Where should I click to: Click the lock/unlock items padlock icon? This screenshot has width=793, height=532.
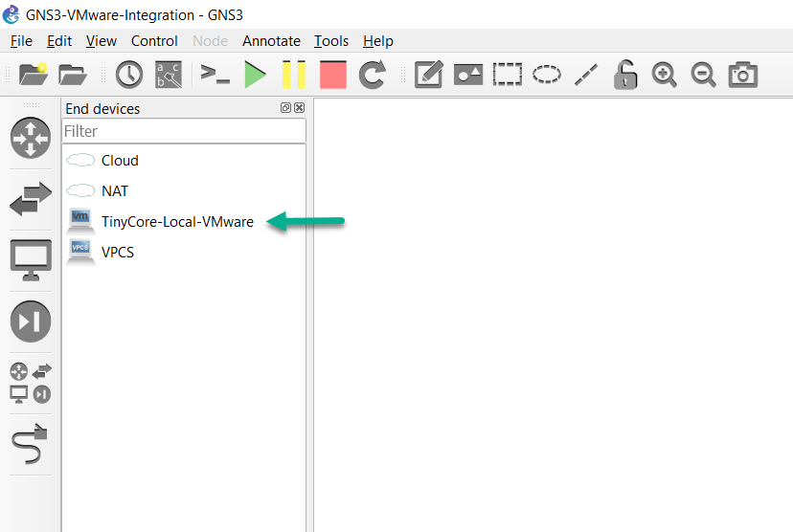coord(625,75)
